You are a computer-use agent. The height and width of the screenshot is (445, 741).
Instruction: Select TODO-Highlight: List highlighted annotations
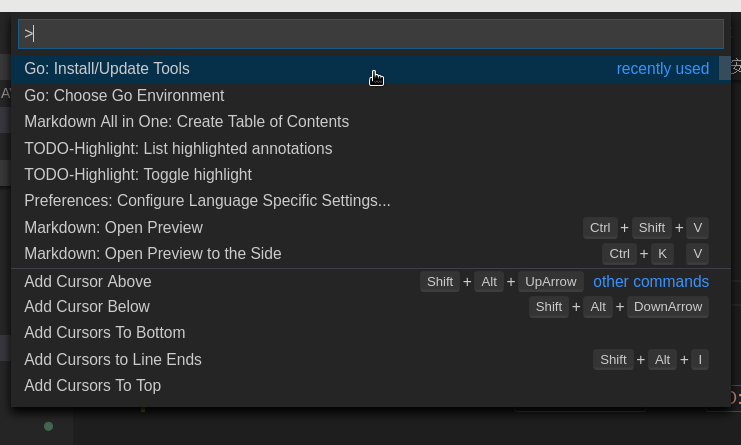click(365, 148)
